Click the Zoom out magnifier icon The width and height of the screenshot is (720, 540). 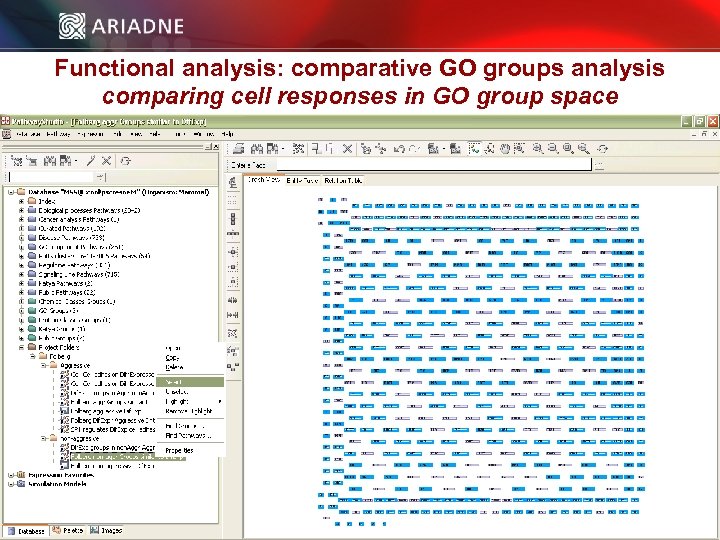coord(553,148)
